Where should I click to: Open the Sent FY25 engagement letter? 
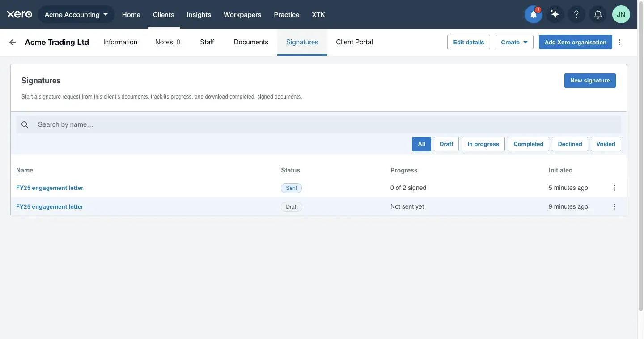pos(50,188)
